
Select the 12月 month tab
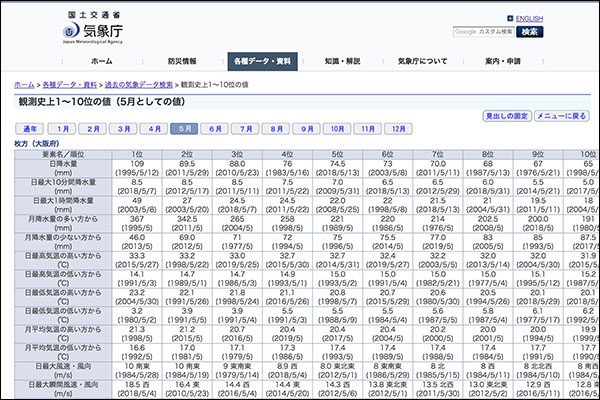pos(398,129)
